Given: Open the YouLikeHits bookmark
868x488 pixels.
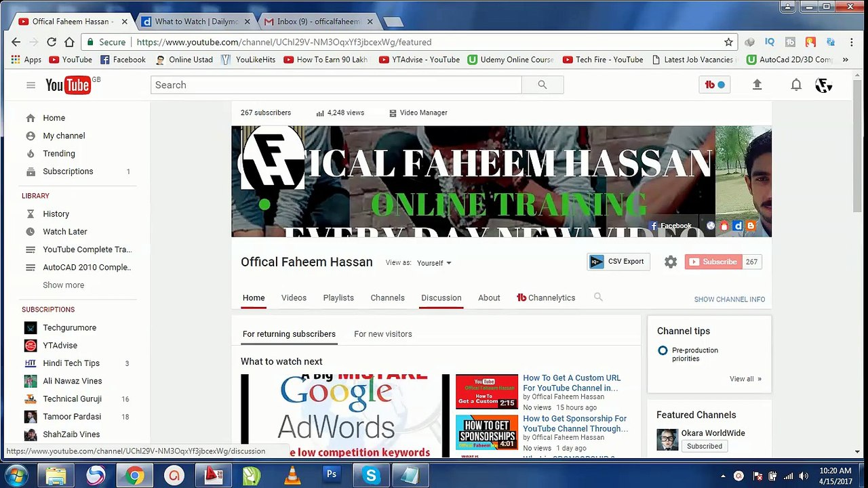Looking at the screenshot, I should tap(248, 60).
